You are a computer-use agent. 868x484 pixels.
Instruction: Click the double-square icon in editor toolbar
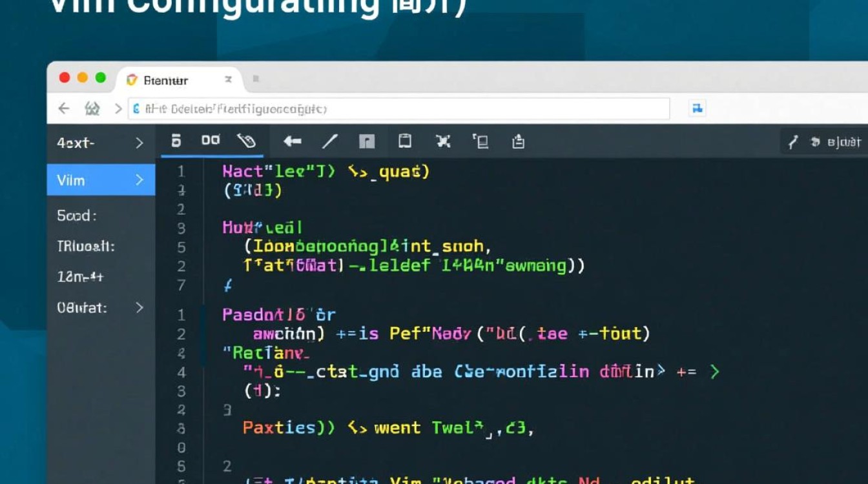[211, 140]
